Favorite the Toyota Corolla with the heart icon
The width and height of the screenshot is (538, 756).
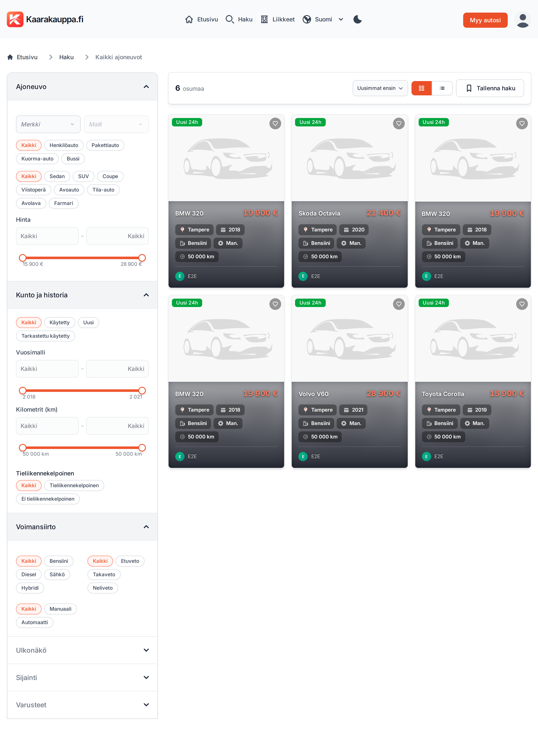(x=522, y=304)
